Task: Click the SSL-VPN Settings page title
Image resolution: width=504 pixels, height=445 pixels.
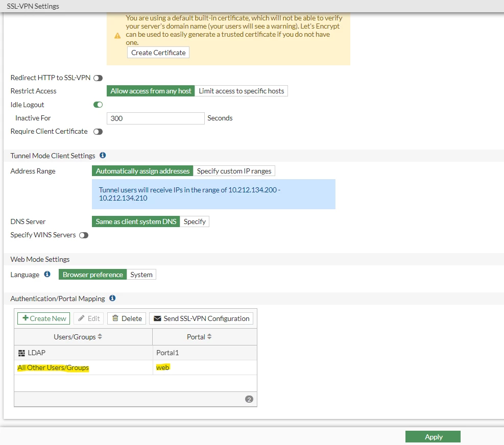Action: [33, 6]
